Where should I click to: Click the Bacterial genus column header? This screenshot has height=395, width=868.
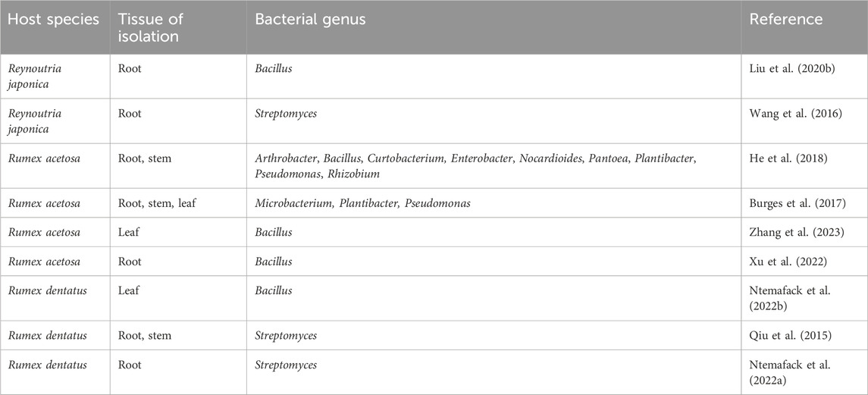pyautogui.click(x=309, y=20)
